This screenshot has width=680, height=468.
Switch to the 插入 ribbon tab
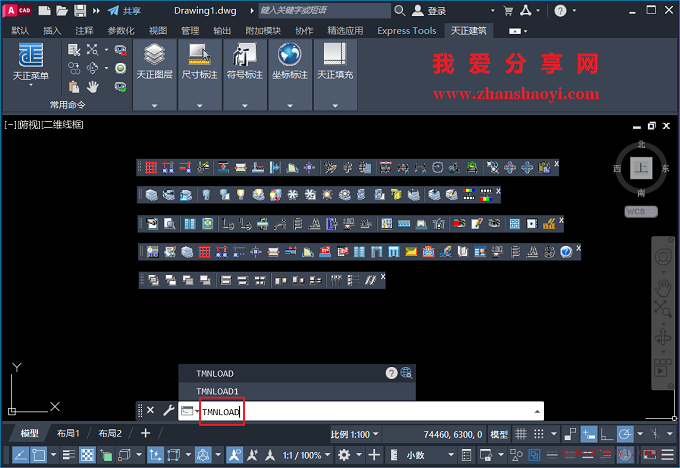52,30
